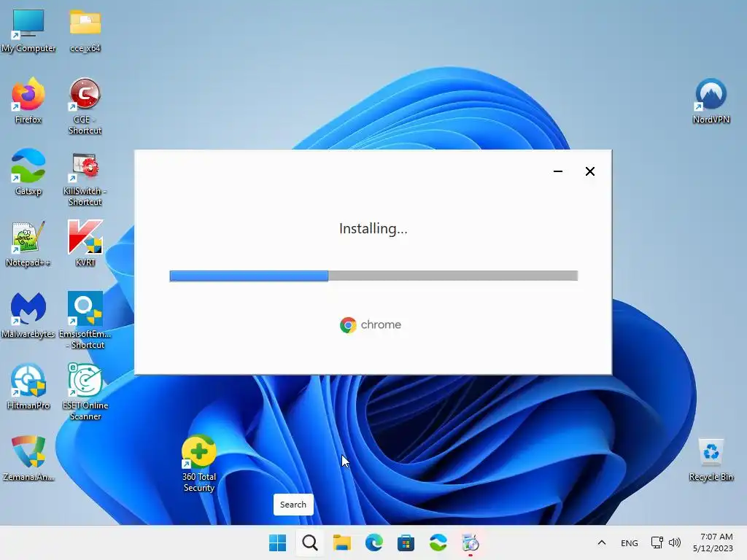Click the chrome logo in installer
This screenshot has height=560, width=747.
pyautogui.click(x=371, y=324)
